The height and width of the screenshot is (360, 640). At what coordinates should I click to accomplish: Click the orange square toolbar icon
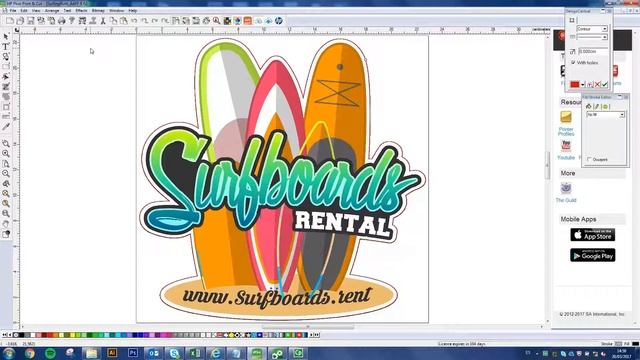pos(247,21)
